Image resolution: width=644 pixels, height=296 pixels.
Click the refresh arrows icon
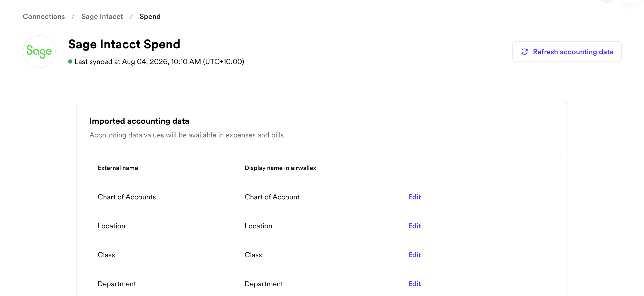click(524, 52)
